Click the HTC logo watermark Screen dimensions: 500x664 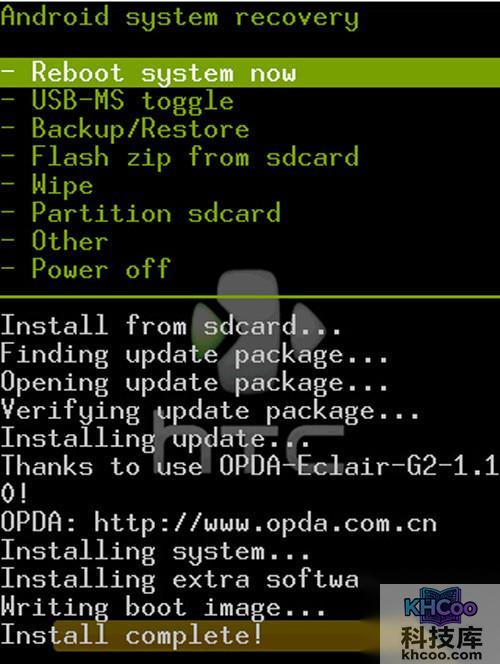[253, 370]
